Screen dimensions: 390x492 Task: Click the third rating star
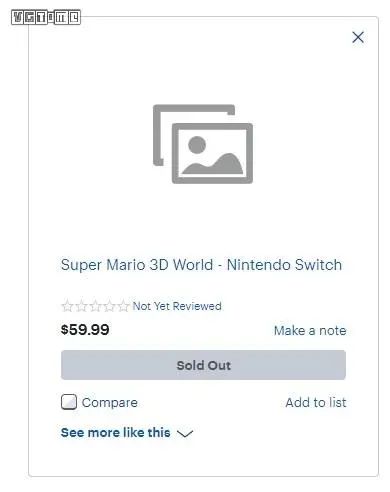tap(96, 306)
